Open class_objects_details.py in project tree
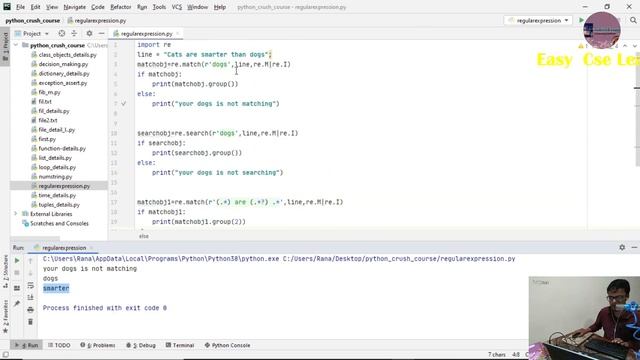 (67, 55)
